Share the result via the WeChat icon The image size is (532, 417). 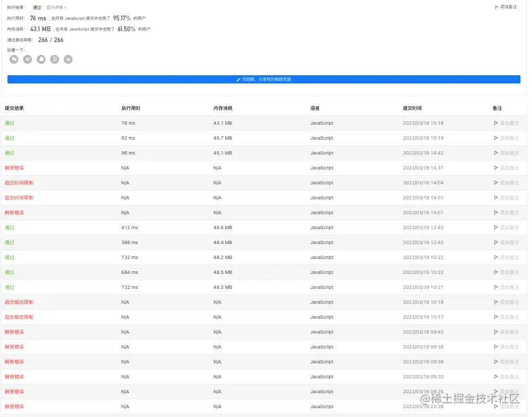14,60
